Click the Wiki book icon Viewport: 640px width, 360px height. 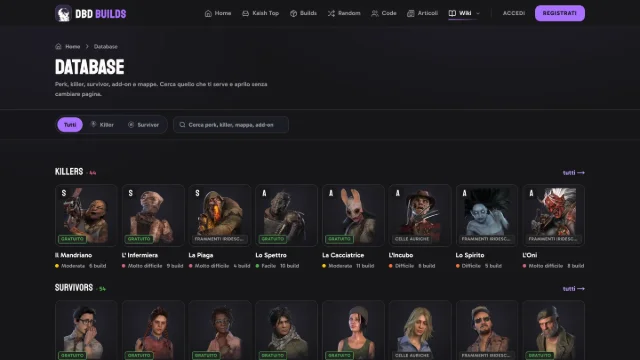(452, 13)
